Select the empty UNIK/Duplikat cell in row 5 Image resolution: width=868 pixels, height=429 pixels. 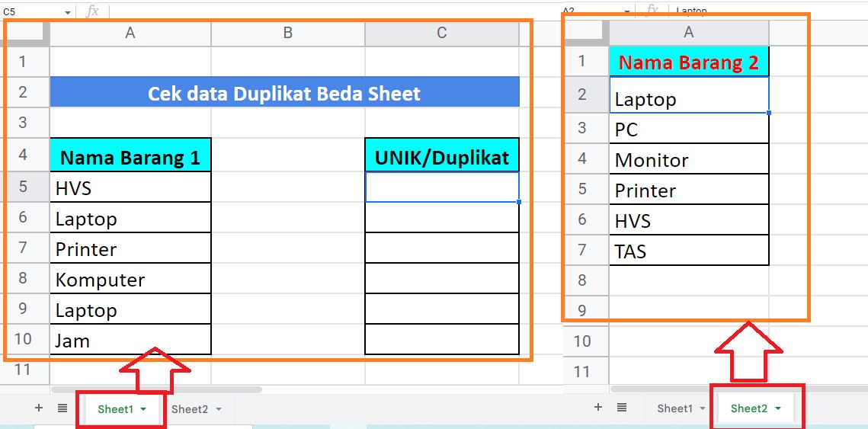point(442,187)
